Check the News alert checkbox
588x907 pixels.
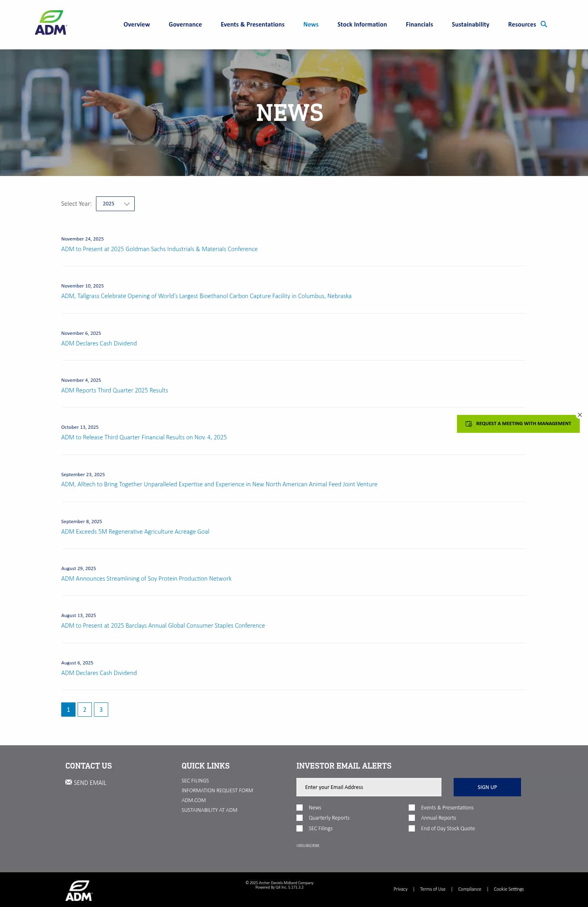coord(300,808)
